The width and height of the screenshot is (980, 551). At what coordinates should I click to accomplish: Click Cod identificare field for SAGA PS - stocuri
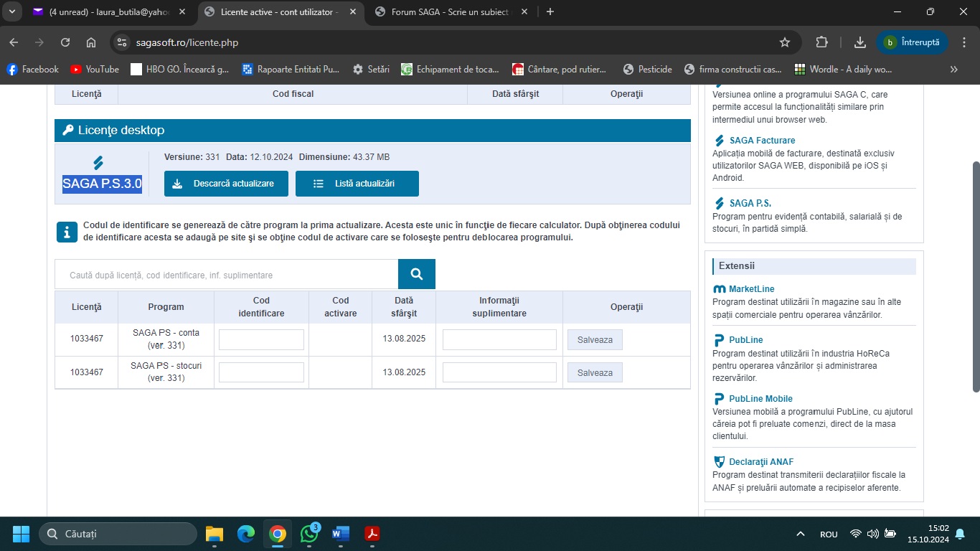point(261,373)
